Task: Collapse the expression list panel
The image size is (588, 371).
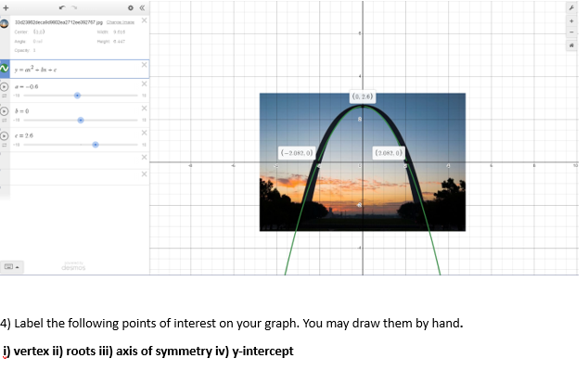Action: (142, 7)
